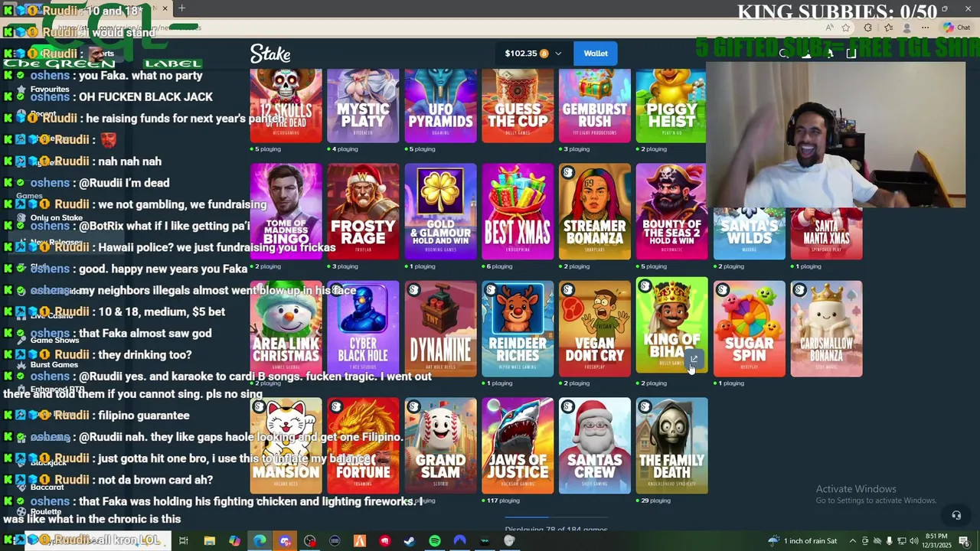This screenshot has height=551, width=980.
Task: Launch the Vegan Dont Cry game
Action: tap(595, 328)
